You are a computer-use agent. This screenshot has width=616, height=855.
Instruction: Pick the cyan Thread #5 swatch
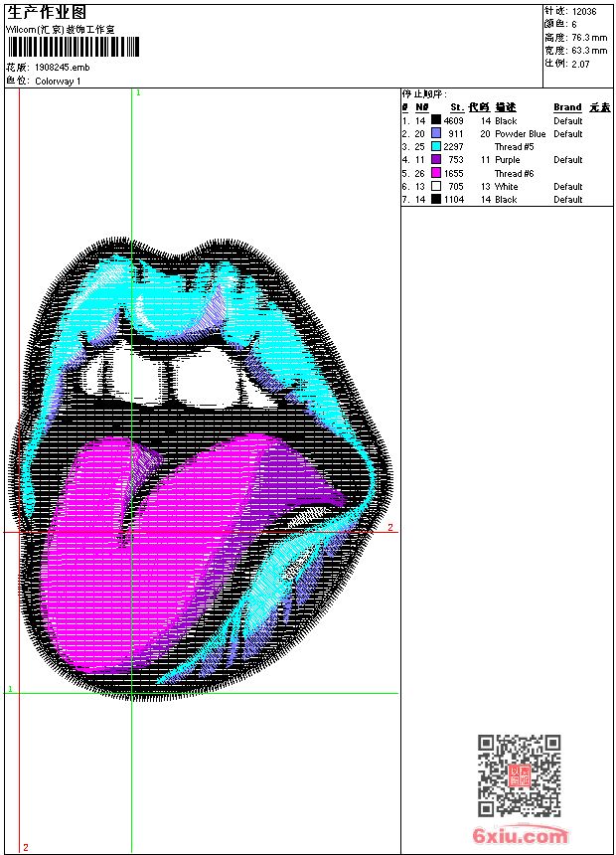pyautogui.click(x=436, y=146)
